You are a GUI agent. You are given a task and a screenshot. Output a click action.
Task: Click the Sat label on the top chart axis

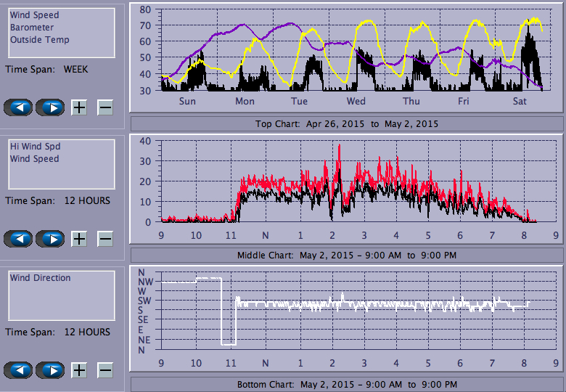520,102
